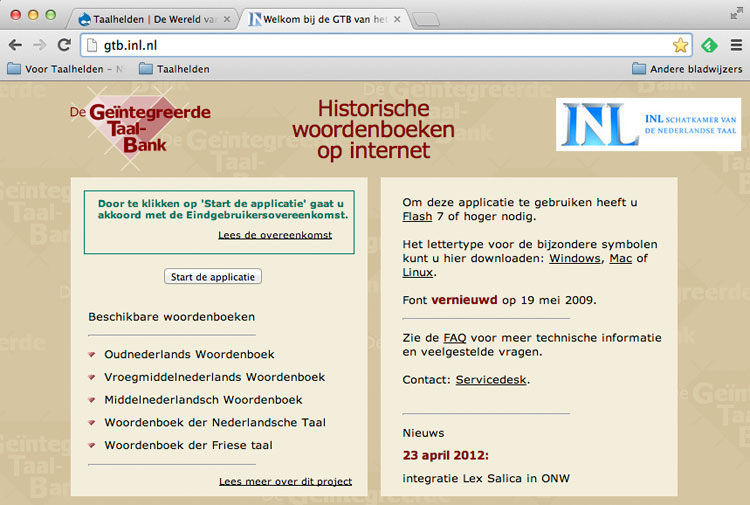Screen dimensions: 750x505
Task: Click the address bar showing gtb.inl.nl
Action: click(x=386, y=45)
